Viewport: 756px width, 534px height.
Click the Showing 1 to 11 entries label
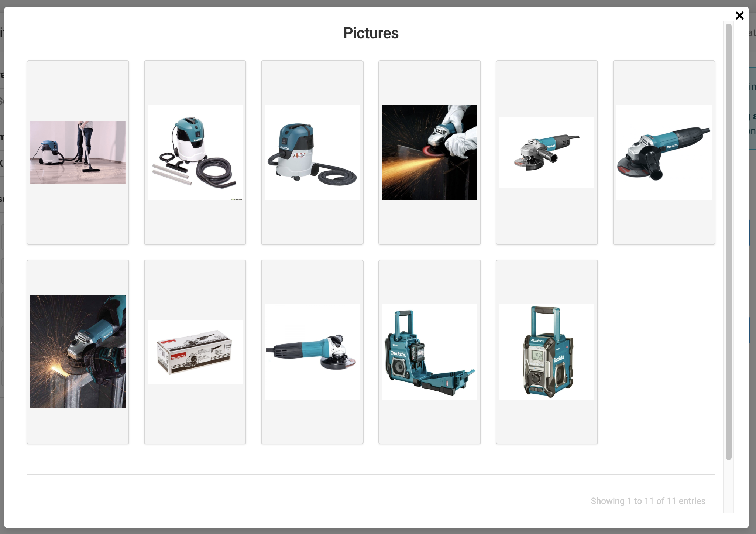tap(647, 501)
